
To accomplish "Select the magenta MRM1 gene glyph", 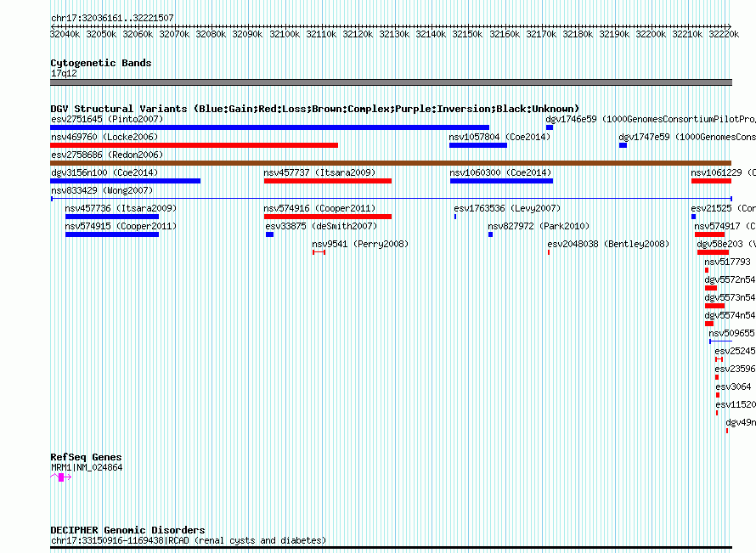I will 61,477.
